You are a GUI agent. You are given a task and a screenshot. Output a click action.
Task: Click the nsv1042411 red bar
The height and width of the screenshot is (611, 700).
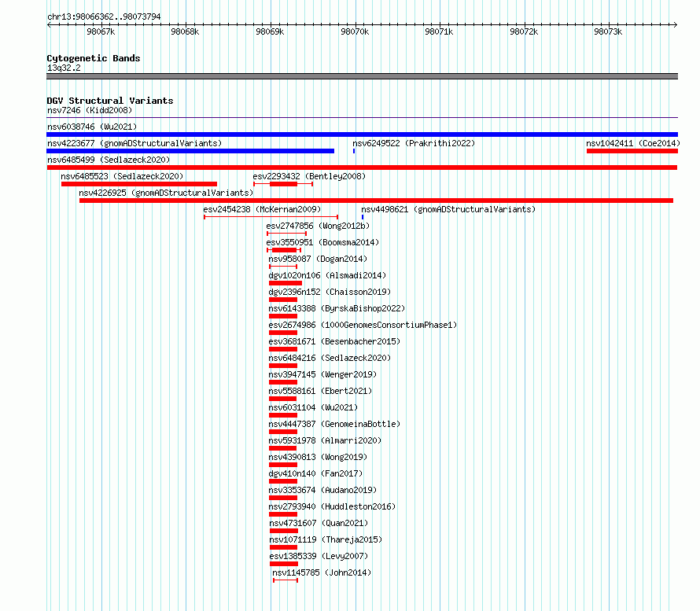click(x=632, y=151)
